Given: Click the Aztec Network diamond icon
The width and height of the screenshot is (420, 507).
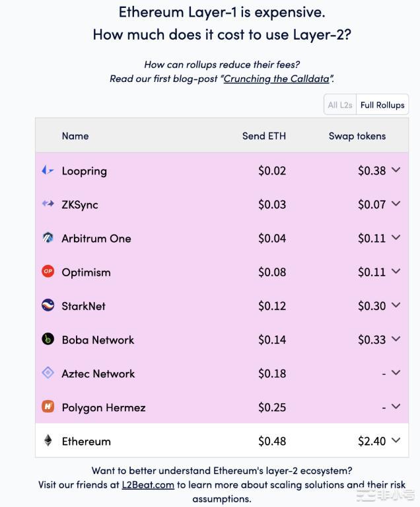Looking at the screenshot, I should [x=48, y=373].
